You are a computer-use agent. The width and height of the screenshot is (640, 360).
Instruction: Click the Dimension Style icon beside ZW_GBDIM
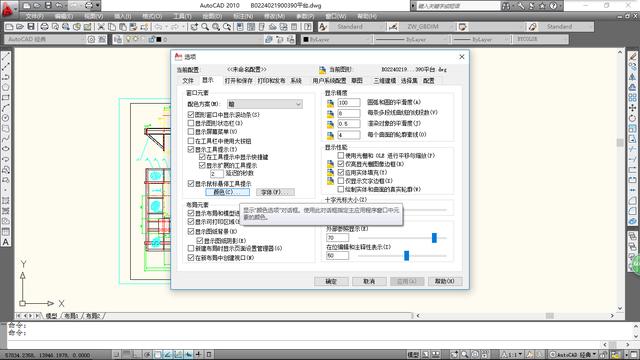pyautogui.click(x=393, y=27)
